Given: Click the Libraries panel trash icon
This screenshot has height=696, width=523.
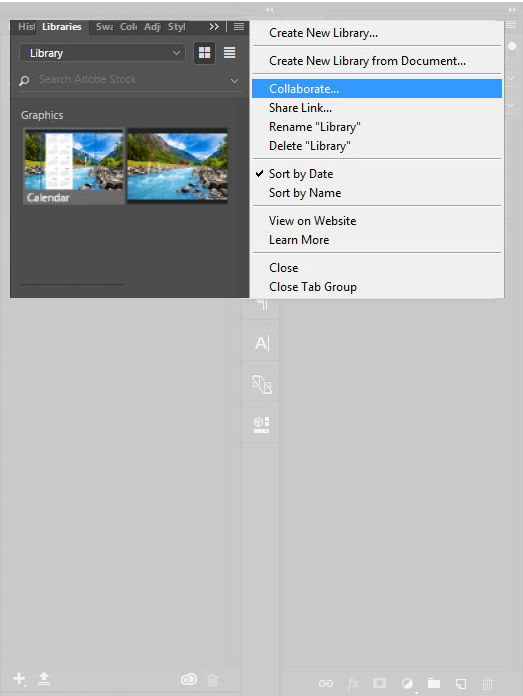Looking at the screenshot, I should [x=213, y=679].
